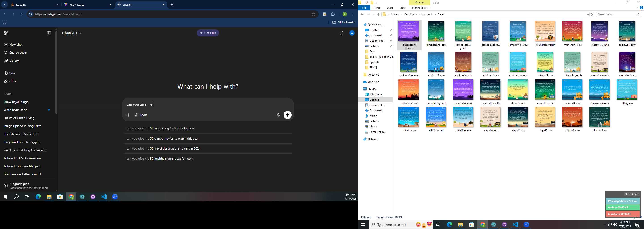Open the Customize Quick Access Toolbar dropdown
The width and height of the screenshot is (644, 229).
[x=376, y=3]
